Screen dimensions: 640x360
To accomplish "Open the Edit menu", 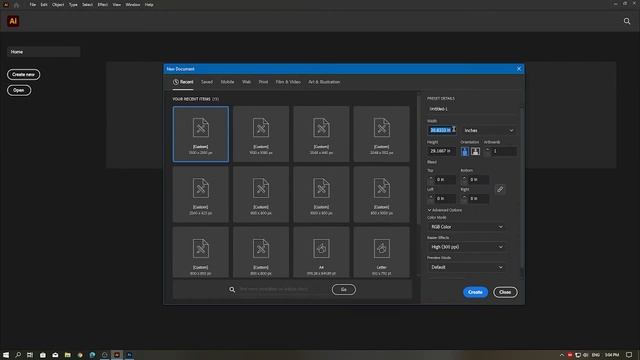I will (44, 4).
